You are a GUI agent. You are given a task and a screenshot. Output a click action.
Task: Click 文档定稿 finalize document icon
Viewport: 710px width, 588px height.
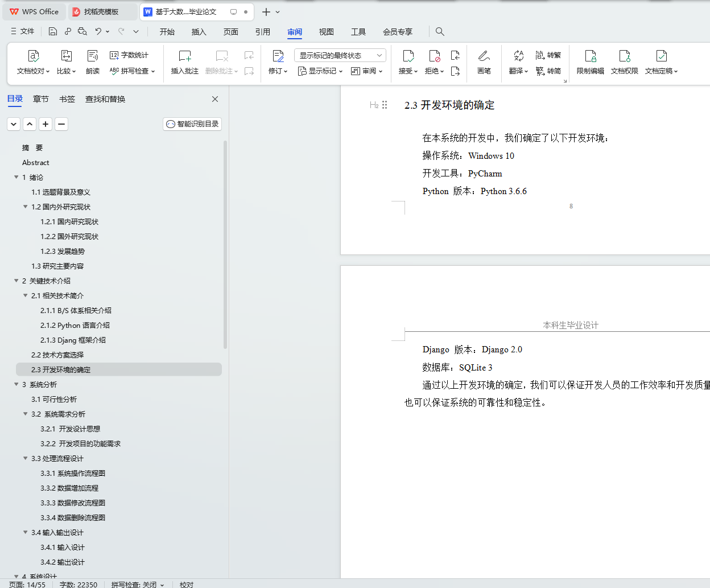tap(662, 56)
